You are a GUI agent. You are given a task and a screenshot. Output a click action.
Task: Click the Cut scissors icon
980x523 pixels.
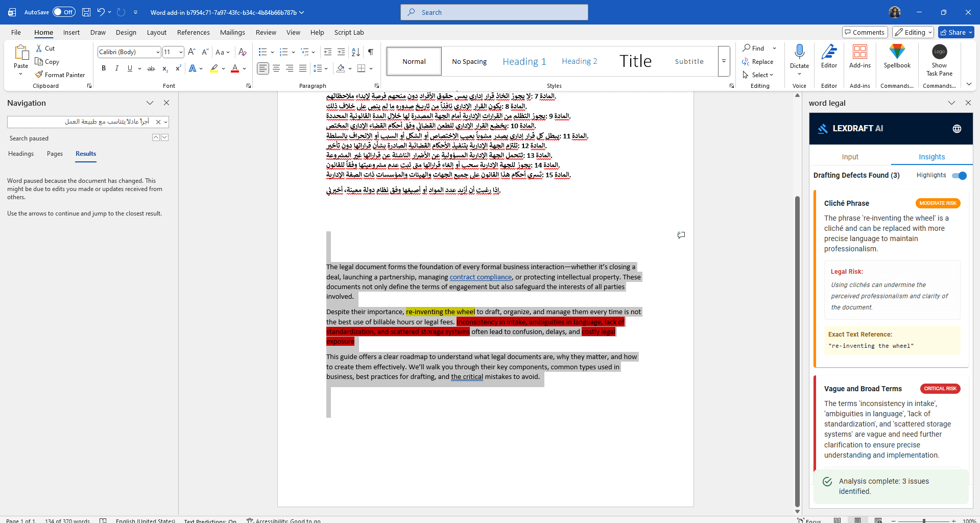(39, 48)
